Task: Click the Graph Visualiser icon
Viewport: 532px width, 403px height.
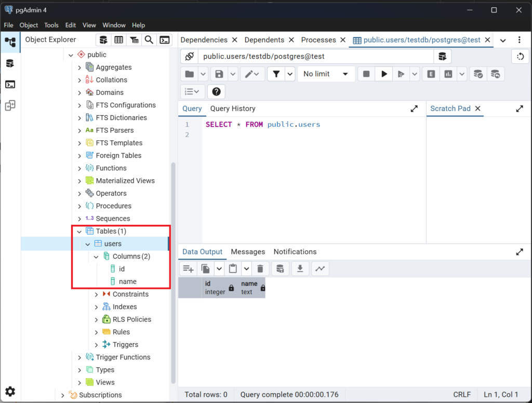Action: pos(320,268)
